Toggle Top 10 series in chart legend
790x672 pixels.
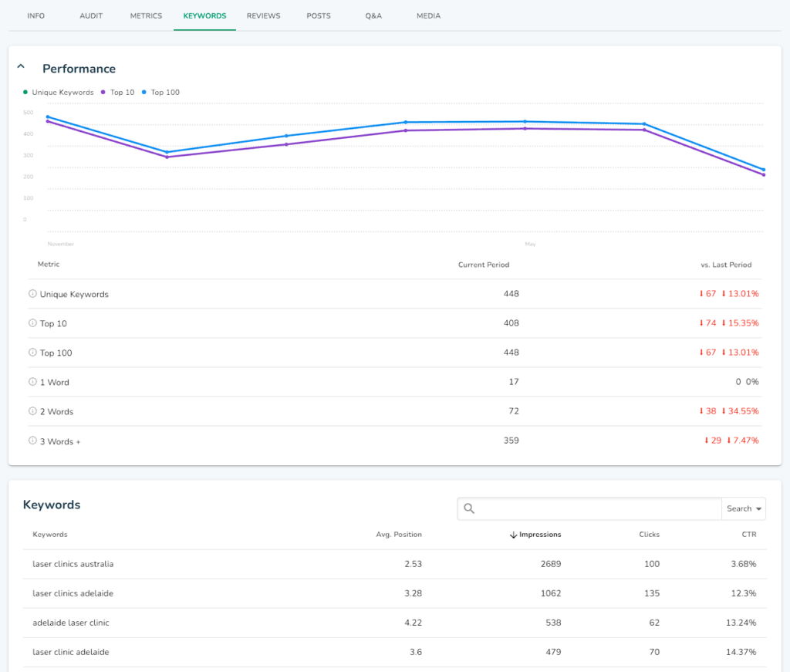click(x=118, y=92)
